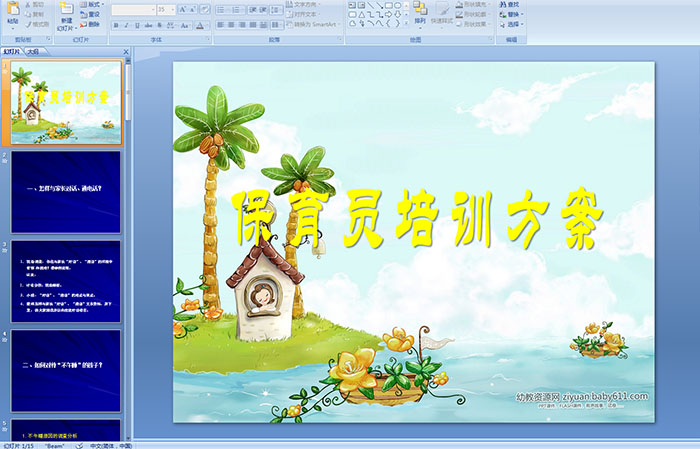Click the yellow title text 保育员培训方案 on the slide

(417, 219)
